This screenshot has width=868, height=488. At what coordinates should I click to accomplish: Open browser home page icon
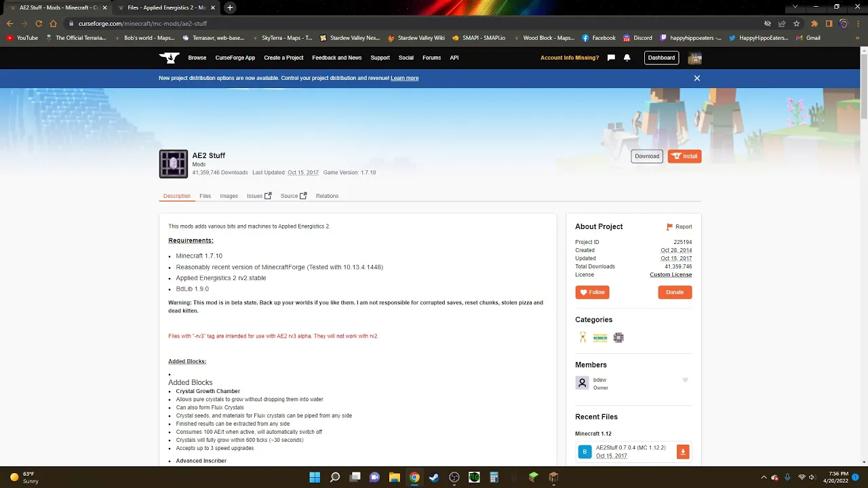[54, 23]
